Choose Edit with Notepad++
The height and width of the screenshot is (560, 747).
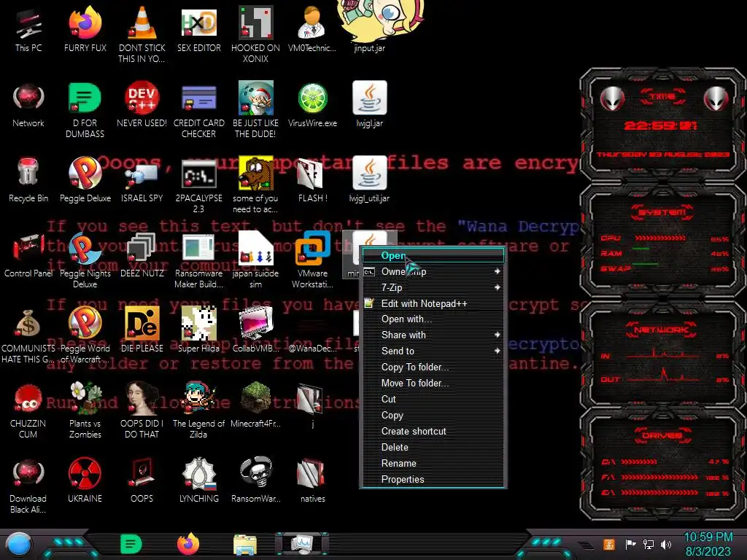[x=433, y=303]
